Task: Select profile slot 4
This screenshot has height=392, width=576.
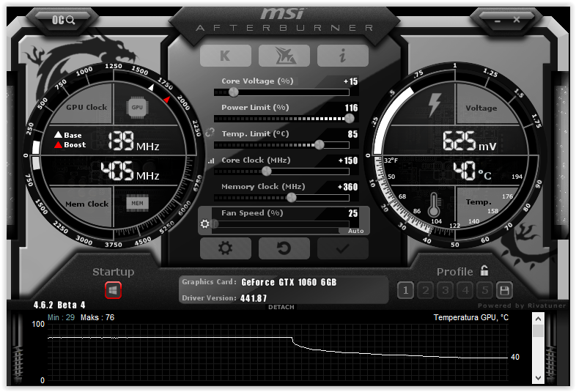Action: tap(465, 290)
